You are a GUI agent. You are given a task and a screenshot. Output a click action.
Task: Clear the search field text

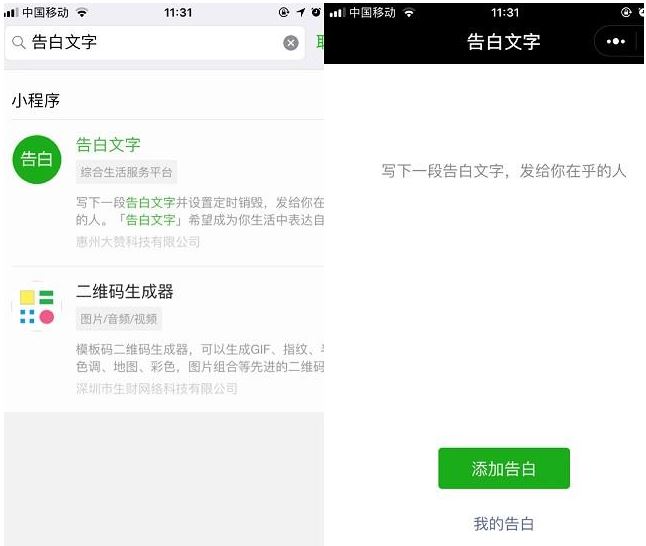coord(291,43)
